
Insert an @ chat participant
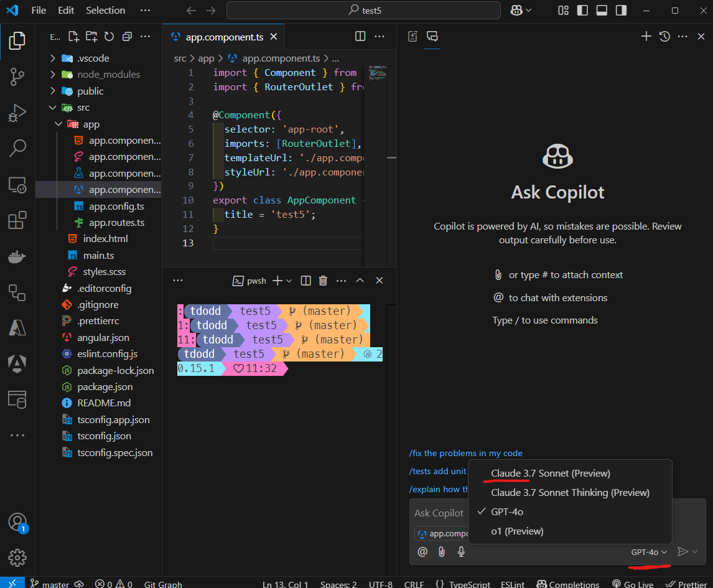point(422,552)
